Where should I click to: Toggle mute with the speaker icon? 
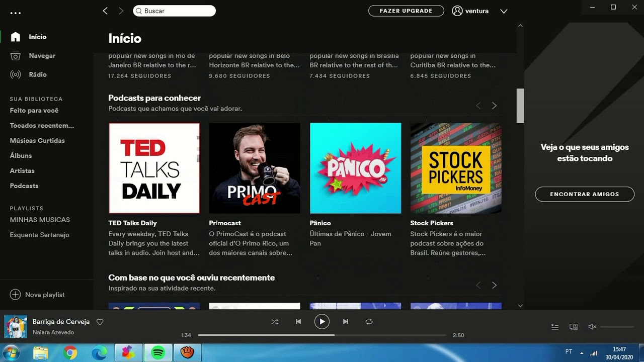click(x=592, y=327)
